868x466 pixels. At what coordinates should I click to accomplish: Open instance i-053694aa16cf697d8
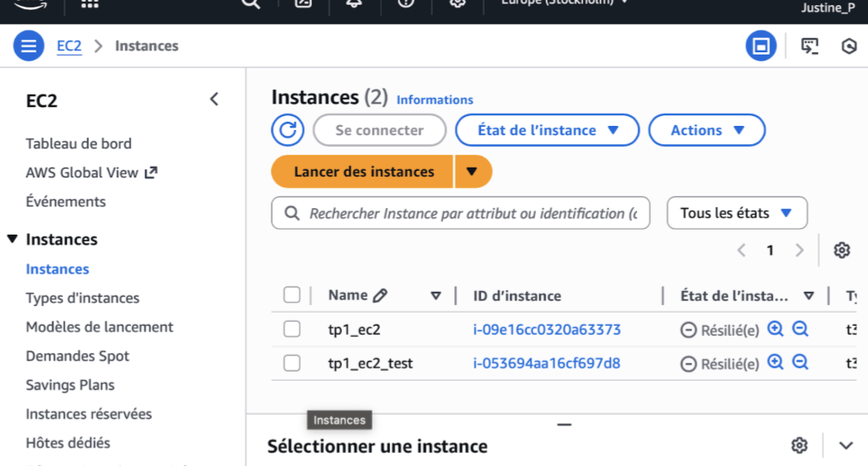point(546,364)
